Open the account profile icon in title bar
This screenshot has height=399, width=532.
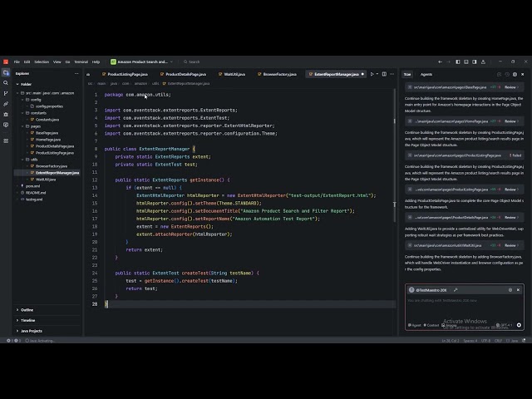tap(483, 62)
